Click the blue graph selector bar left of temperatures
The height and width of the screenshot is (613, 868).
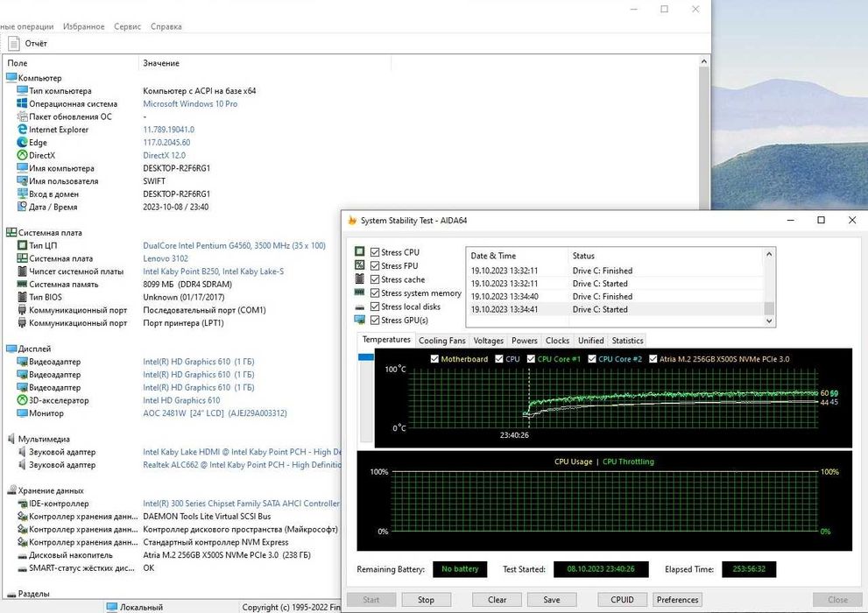(x=366, y=357)
